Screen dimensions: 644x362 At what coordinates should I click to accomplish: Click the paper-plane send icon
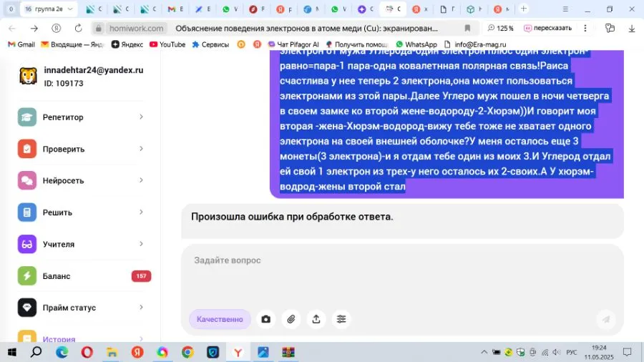pos(606,319)
